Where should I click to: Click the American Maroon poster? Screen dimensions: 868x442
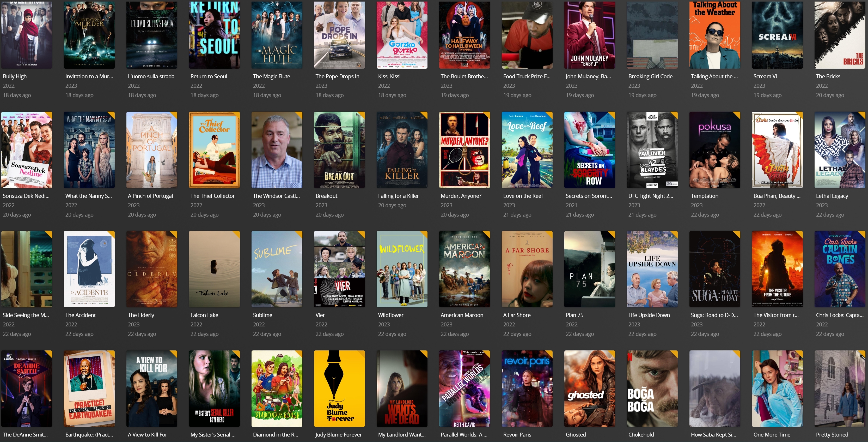465,269
